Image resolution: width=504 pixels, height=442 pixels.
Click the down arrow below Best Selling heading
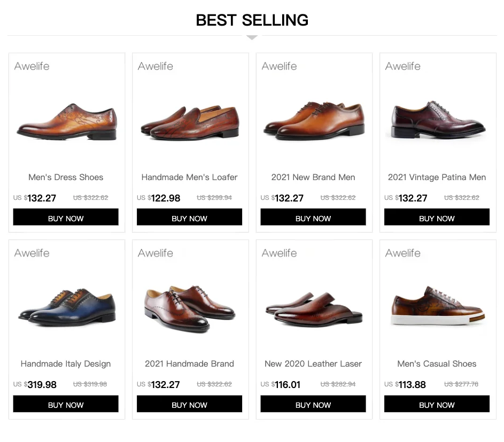[x=252, y=37]
